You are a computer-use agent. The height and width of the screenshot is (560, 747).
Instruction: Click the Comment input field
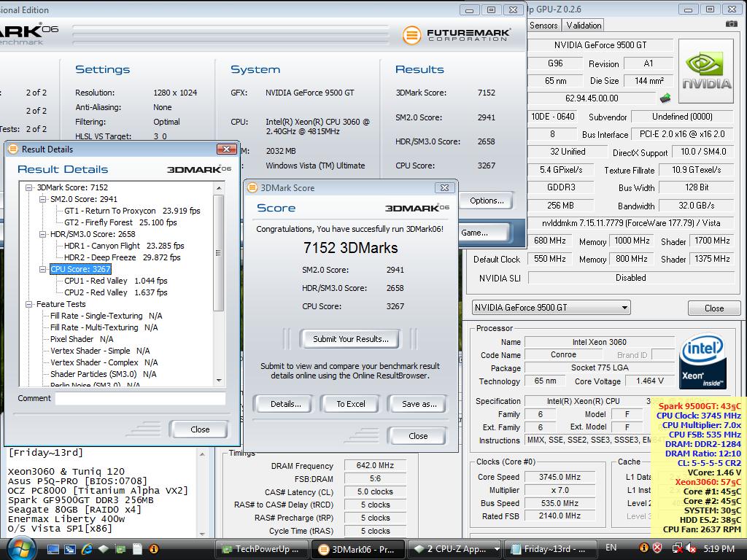pos(140,399)
